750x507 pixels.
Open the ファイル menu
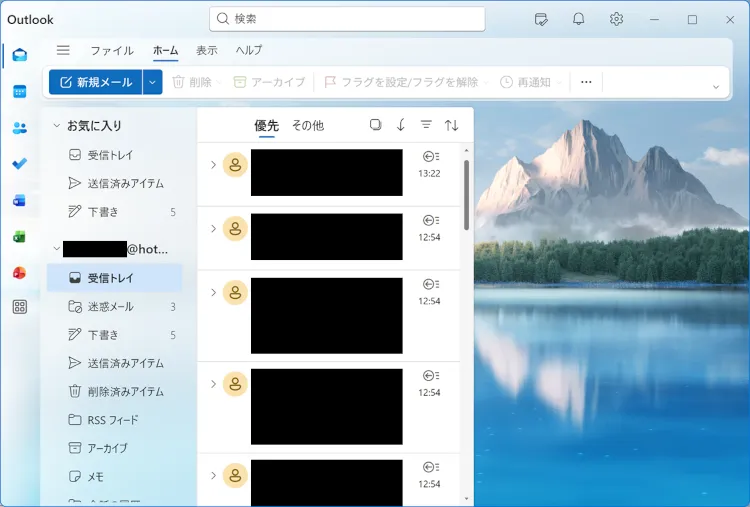[112, 50]
